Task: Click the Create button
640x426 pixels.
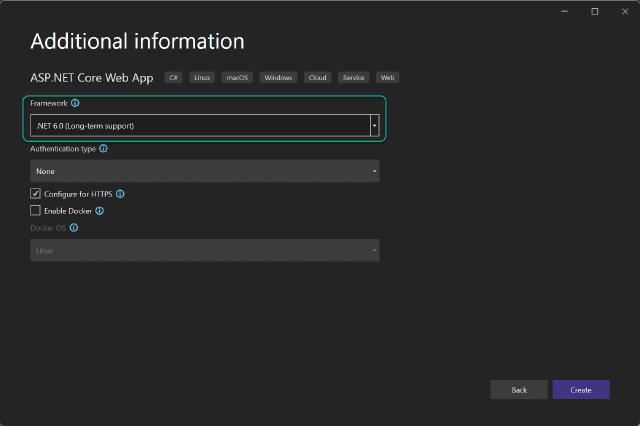Action: pyautogui.click(x=581, y=389)
